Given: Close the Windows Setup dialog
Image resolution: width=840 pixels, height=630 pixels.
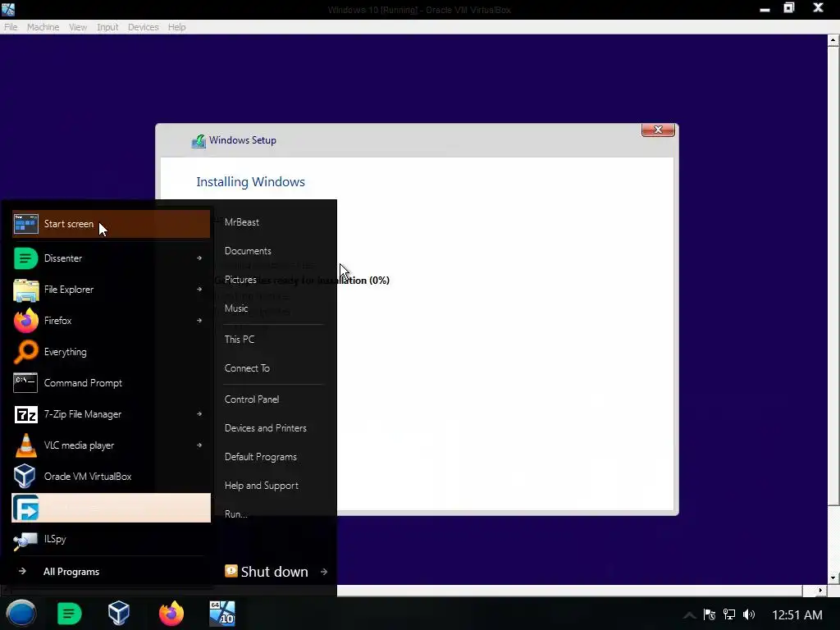Looking at the screenshot, I should (x=658, y=130).
